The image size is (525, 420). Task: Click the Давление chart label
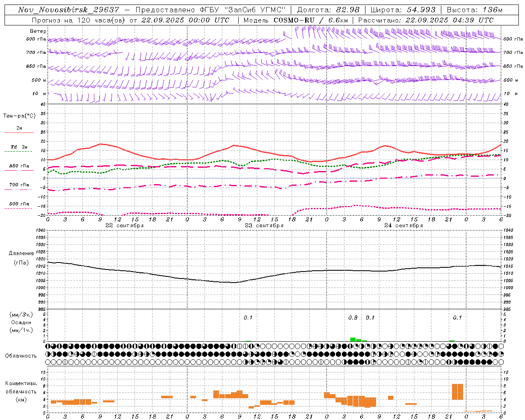coord(21,253)
